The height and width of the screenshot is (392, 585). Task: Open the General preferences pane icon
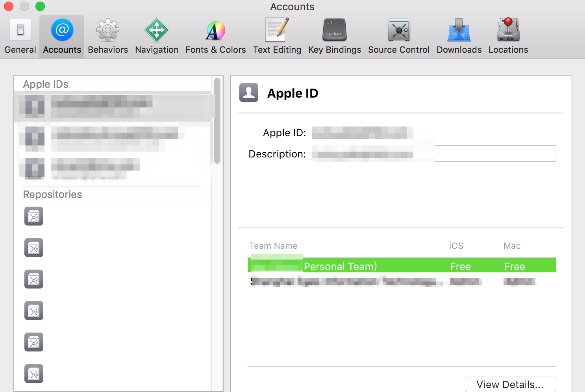tap(20, 30)
